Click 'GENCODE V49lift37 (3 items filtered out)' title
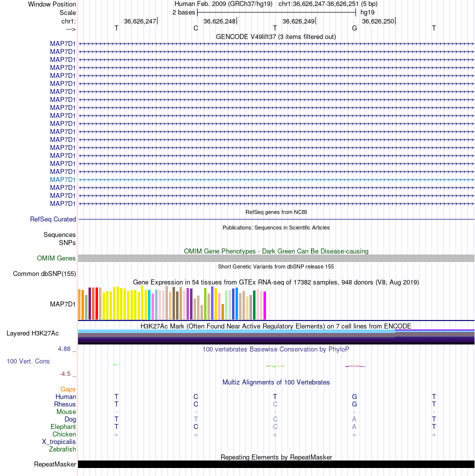Screen dimensions: 475x476 [276, 36]
